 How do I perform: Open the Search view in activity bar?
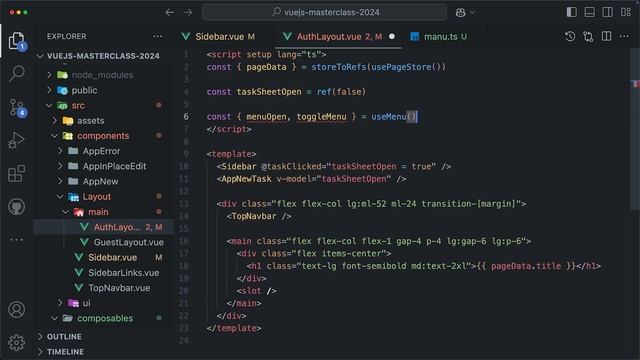[17, 74]
